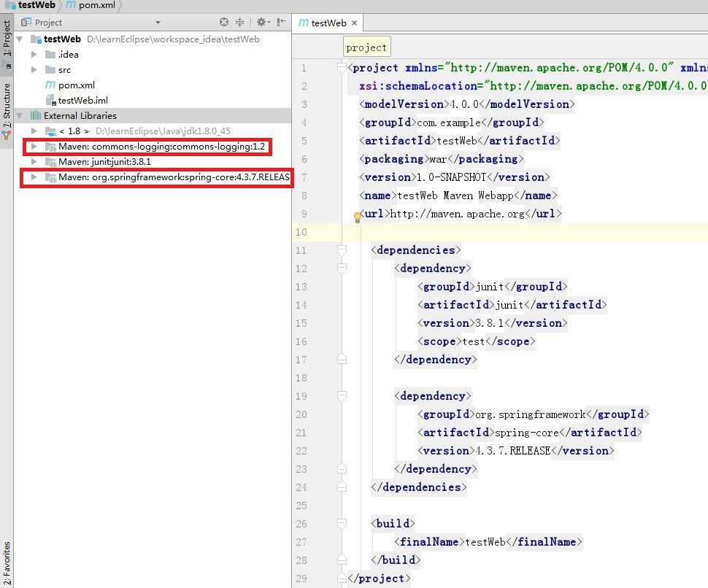Viewport: 708px width, 588px height.
Task: Click fold end marker at line 17
Action: point(342,360)
